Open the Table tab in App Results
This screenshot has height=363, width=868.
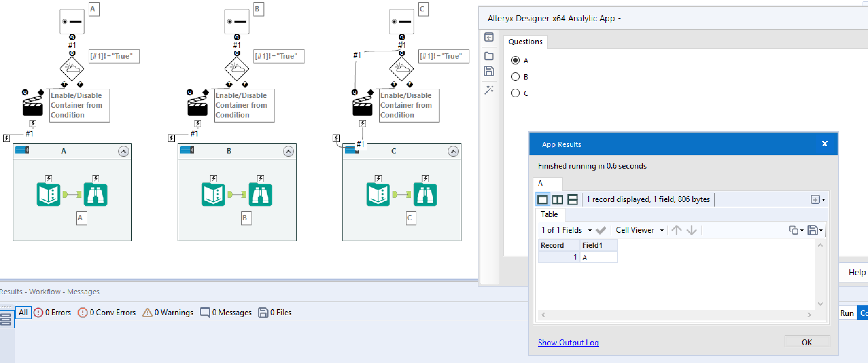(x=549, y=214)
